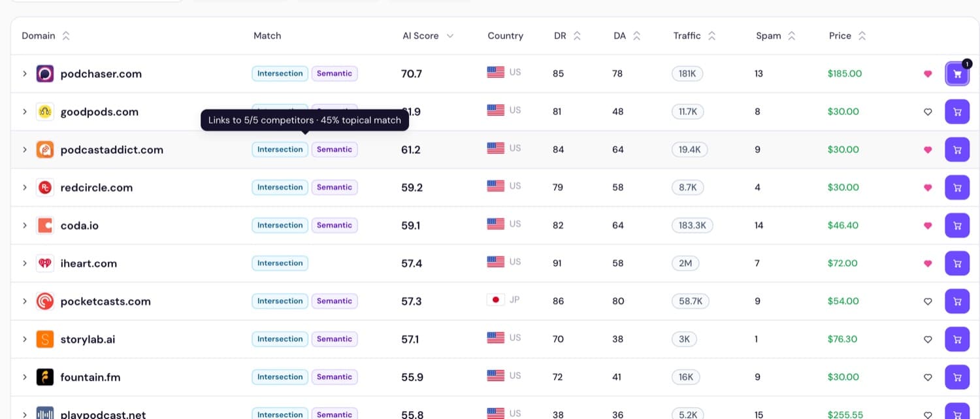Favorite storylab.ai with the heart
The width and height of the screenshot is (980, 419).
(x=928, y=339)
